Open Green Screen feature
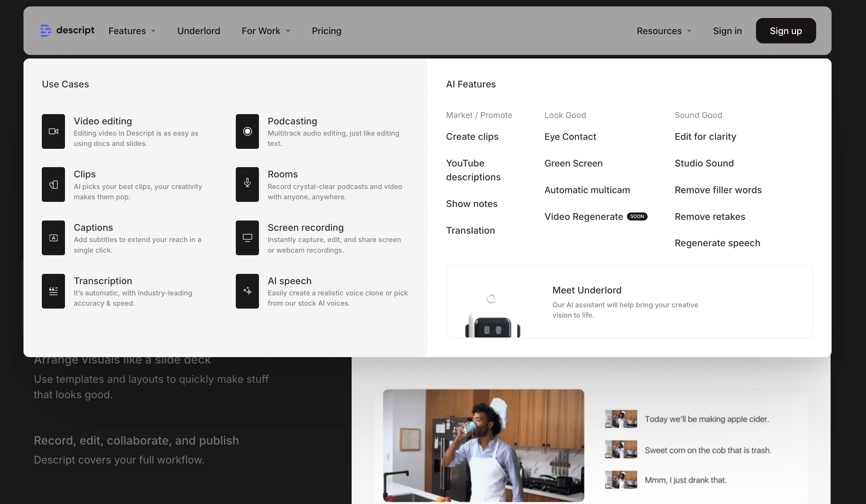 click(x=573, y=163)
